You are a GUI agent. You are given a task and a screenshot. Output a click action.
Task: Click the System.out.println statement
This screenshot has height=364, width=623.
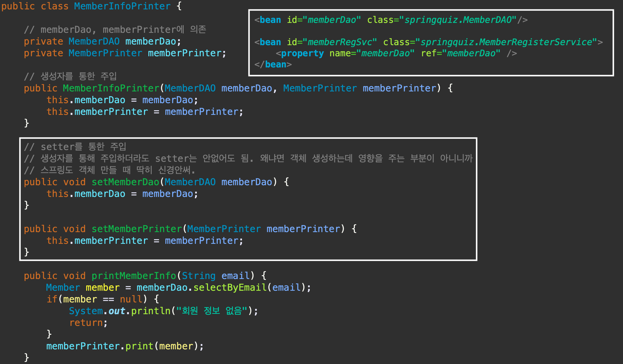click(x=163, y=311)
